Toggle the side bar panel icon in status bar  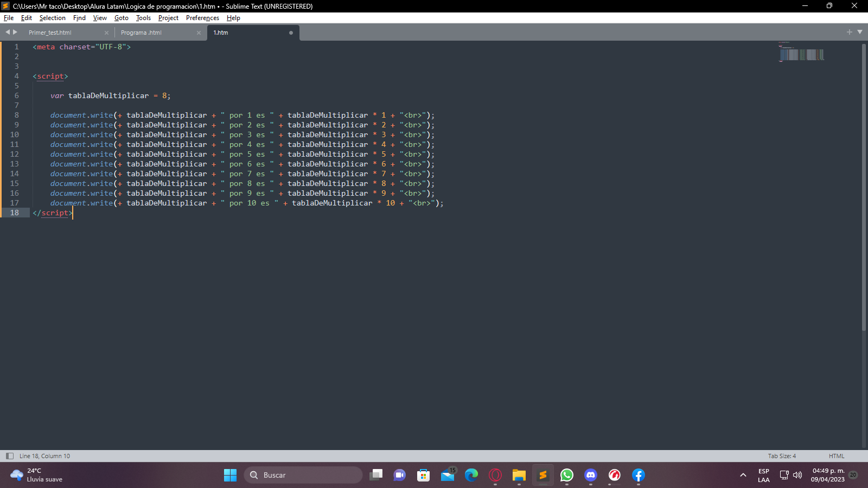click(9, 456)
